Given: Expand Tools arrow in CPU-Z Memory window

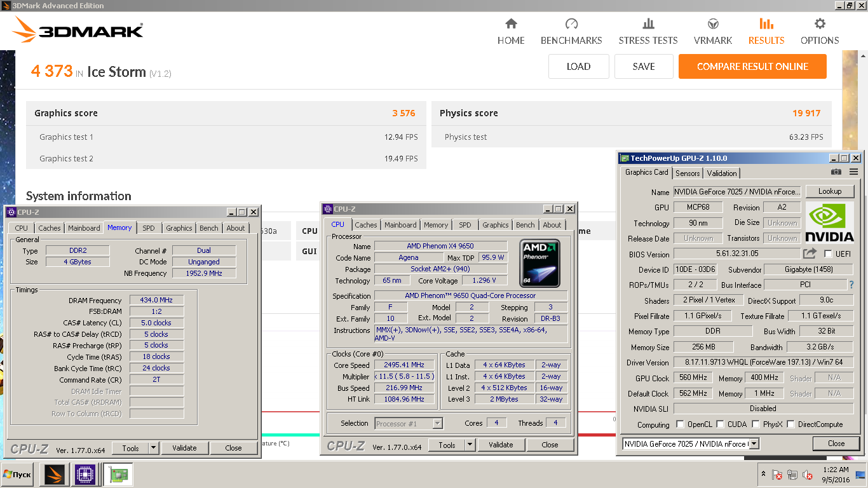Looking at the screenshot, I should click(153, 448).
